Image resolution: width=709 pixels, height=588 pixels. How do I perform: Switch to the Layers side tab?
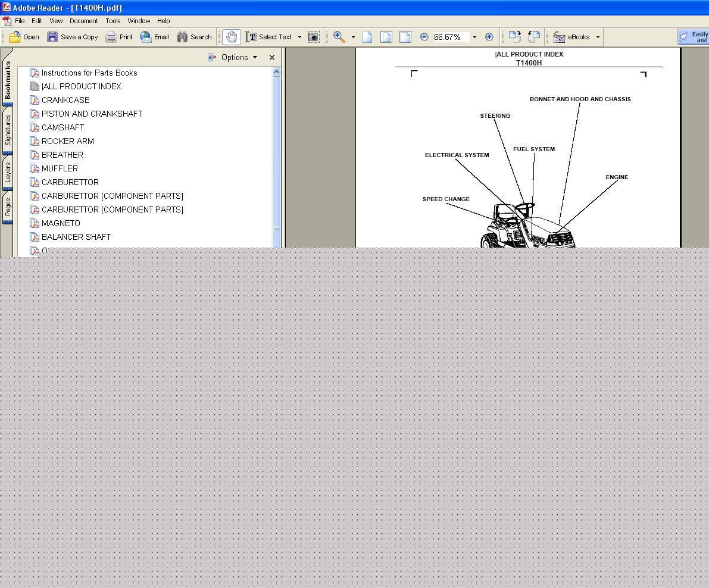point(8,173)
